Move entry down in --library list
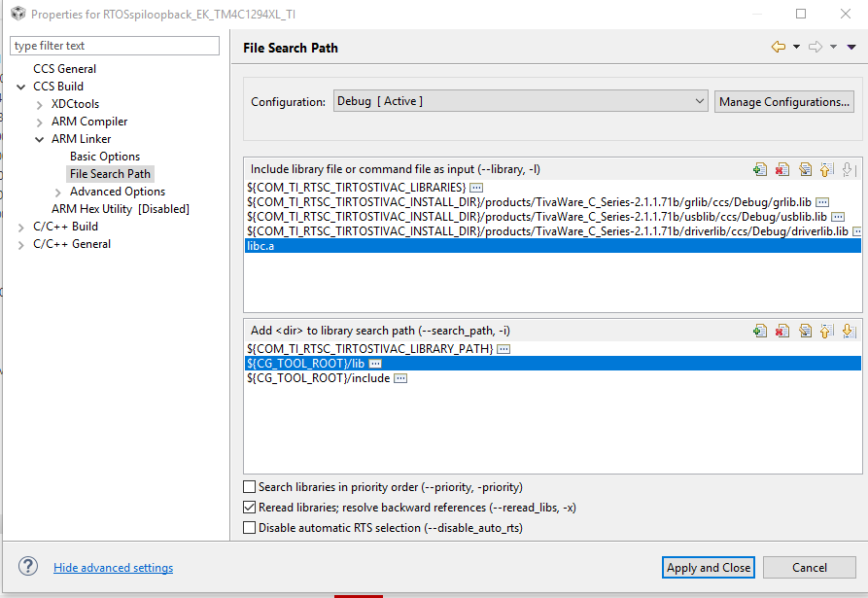This screenshot has height=598, width=868. (848, 169)
